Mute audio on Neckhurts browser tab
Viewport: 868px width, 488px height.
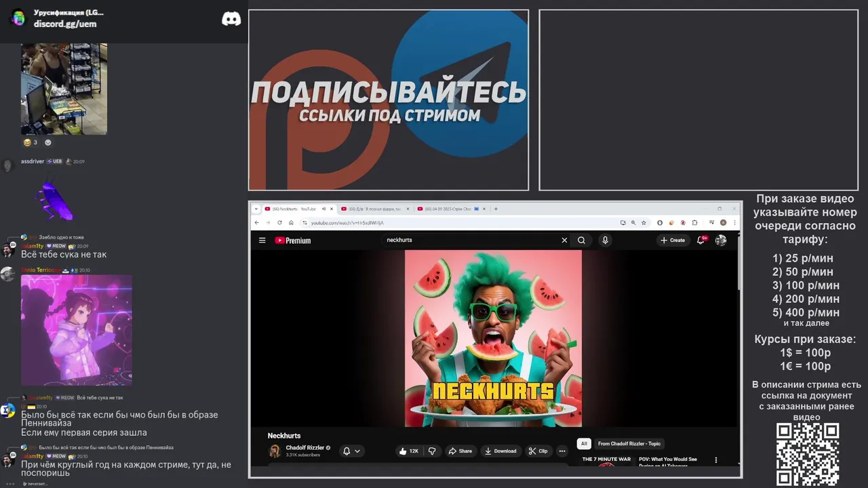pos(323,209)
